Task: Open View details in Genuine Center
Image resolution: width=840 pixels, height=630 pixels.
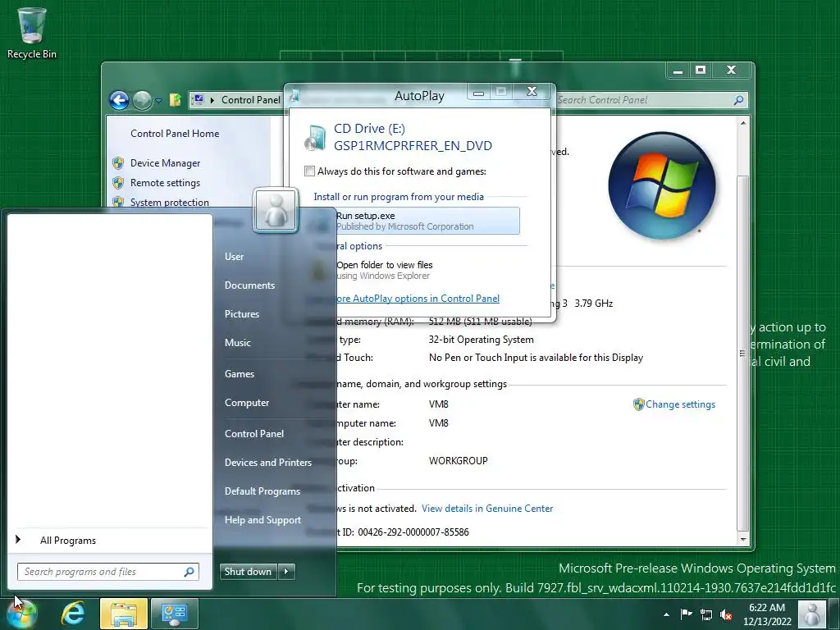Action: (487, 509)
